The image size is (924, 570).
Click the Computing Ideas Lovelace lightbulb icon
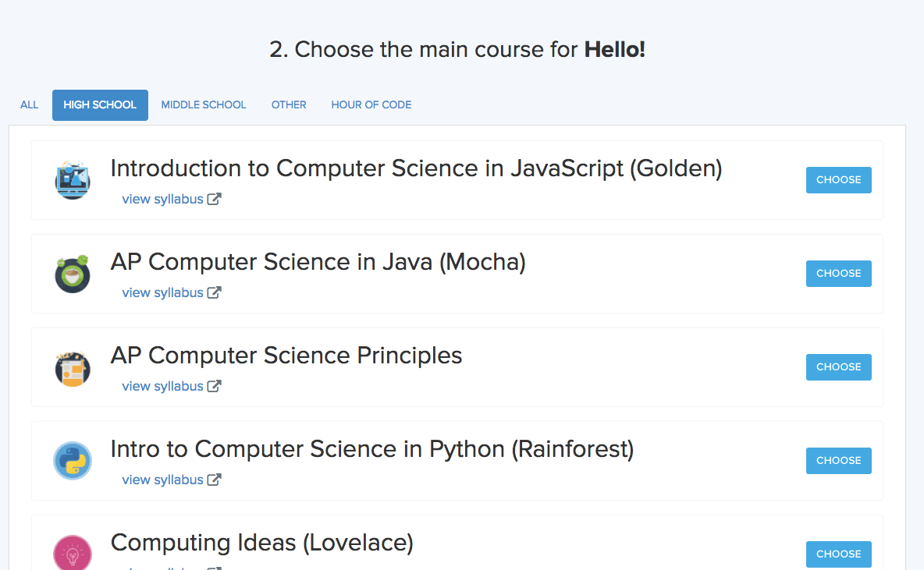(x=73, y=553)
